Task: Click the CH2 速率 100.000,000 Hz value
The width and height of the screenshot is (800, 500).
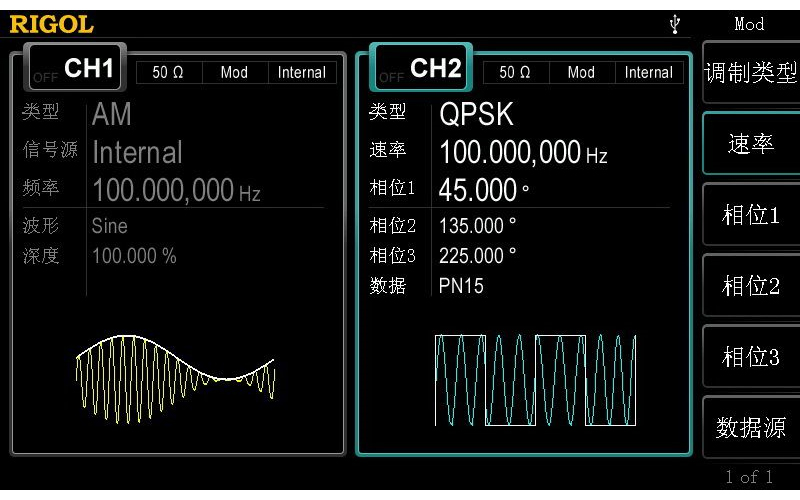Action: 523,153
